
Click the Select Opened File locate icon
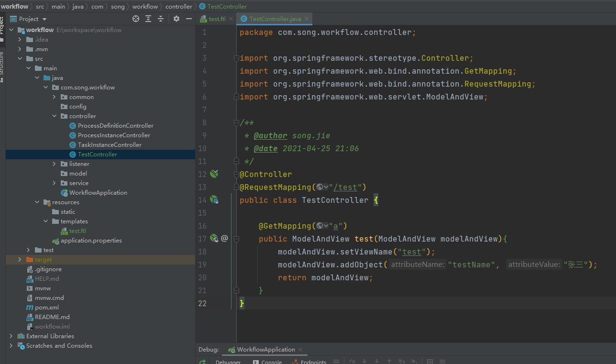point(136,19)
